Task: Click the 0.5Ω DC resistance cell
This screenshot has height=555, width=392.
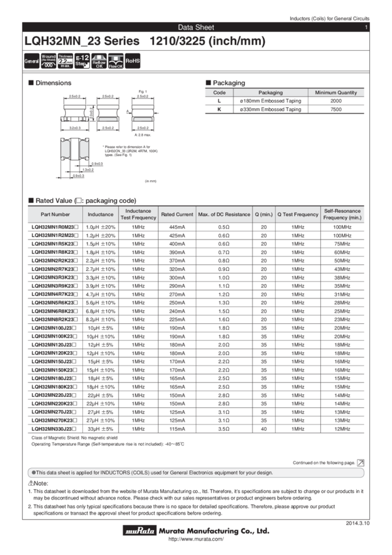Action: 224,227
